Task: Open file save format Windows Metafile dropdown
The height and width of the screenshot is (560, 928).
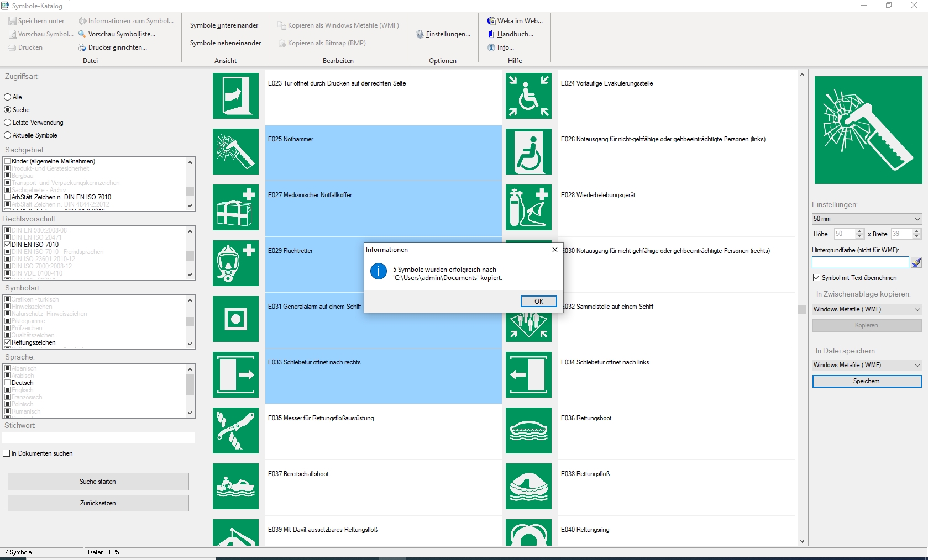Action: tap(867, 365)
